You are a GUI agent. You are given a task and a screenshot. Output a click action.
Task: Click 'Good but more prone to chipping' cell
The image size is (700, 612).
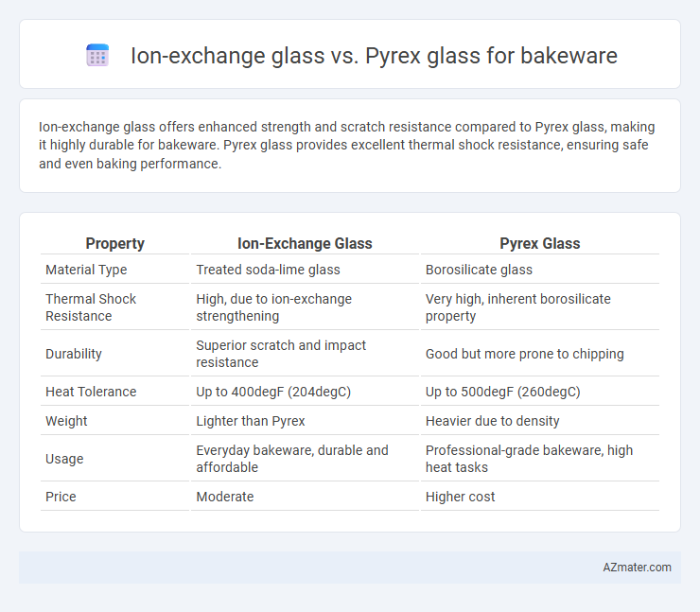pyautogui.click(x=525, y=354)
